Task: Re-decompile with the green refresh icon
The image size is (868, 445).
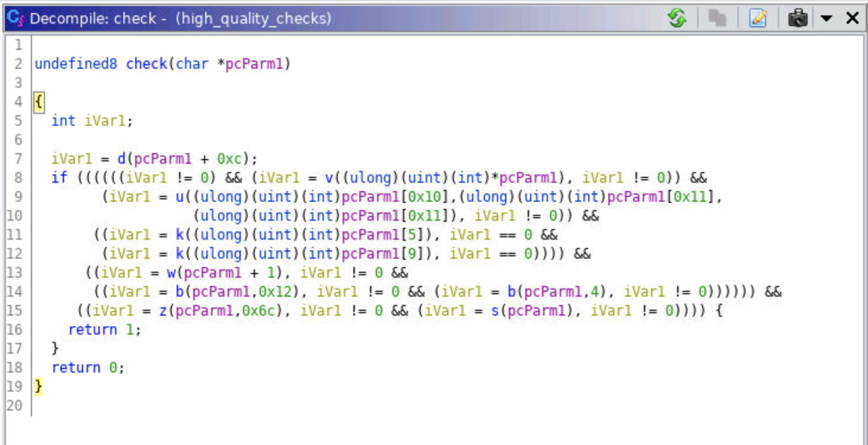Action: 677,18
